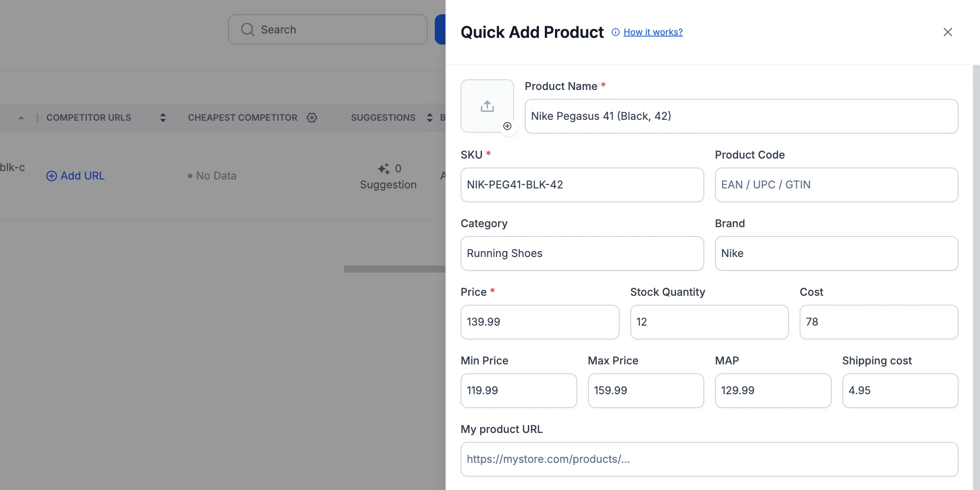Click the Add URL link
The height and width of the screenshot is (490, 980).
tap(76, 176)
